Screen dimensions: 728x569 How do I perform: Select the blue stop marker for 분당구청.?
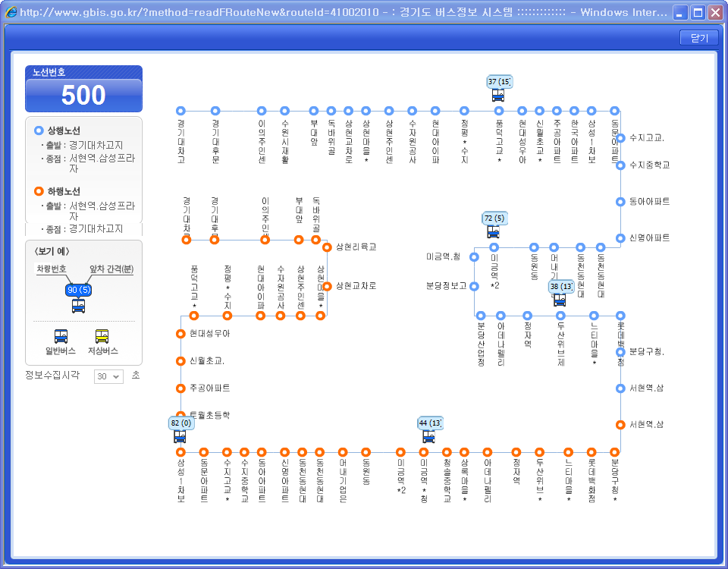point(620,351)
